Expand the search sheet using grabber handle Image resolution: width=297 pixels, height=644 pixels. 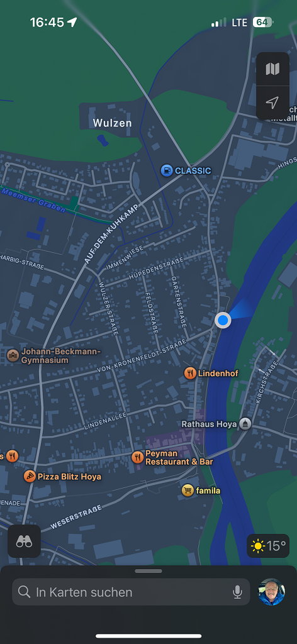point(148,571)
